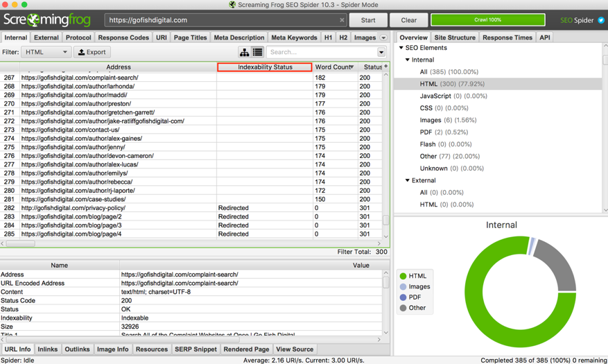Select HTML (300) under Internal
This screenshot has height=364, width=608.
click(452, 84)
